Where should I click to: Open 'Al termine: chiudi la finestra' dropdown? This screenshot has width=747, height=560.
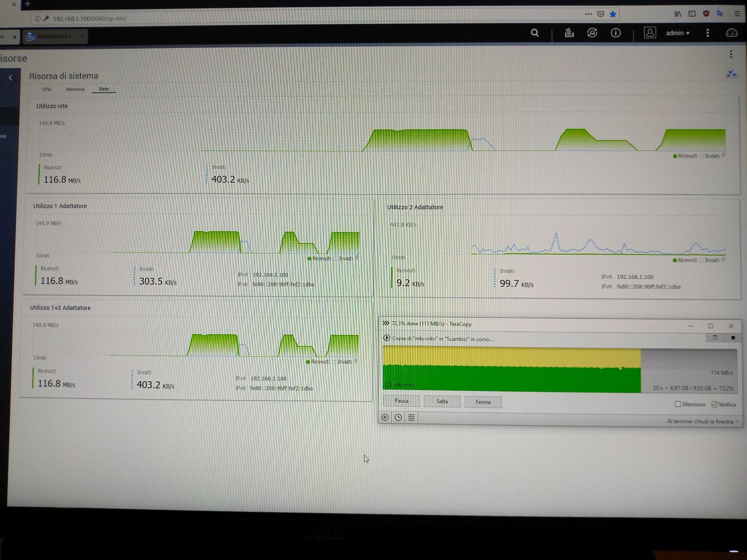(703, 421)
